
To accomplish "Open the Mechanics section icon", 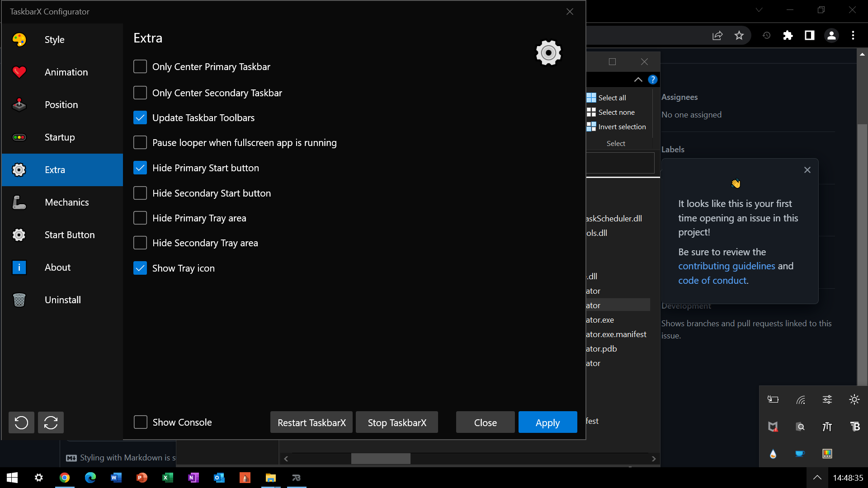I will (19, 202).
